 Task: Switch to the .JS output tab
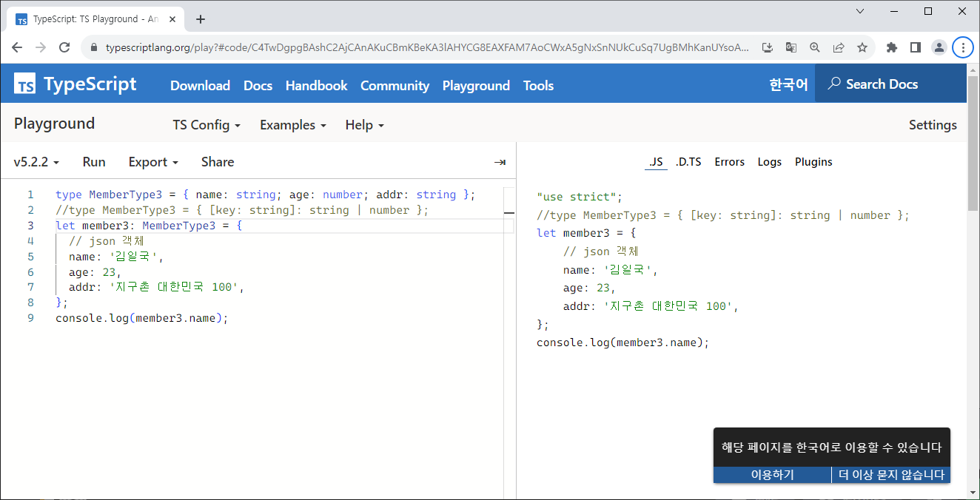click(x=656, y=162)
